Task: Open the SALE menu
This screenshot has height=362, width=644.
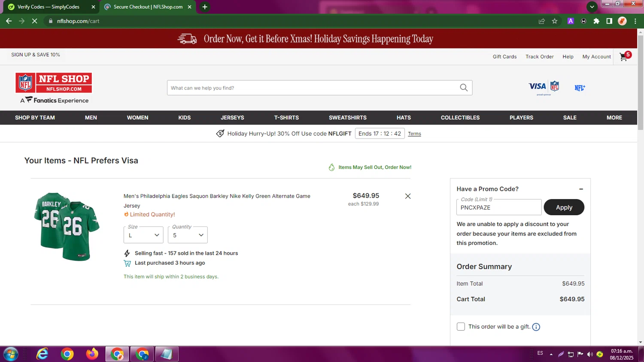Action: 570,118
